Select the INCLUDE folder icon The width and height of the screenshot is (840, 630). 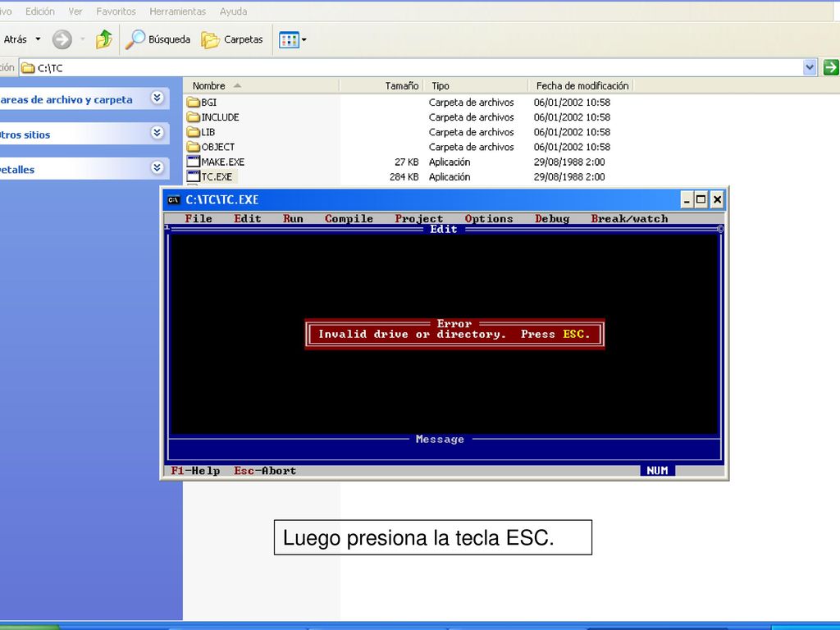click(194, 117)
